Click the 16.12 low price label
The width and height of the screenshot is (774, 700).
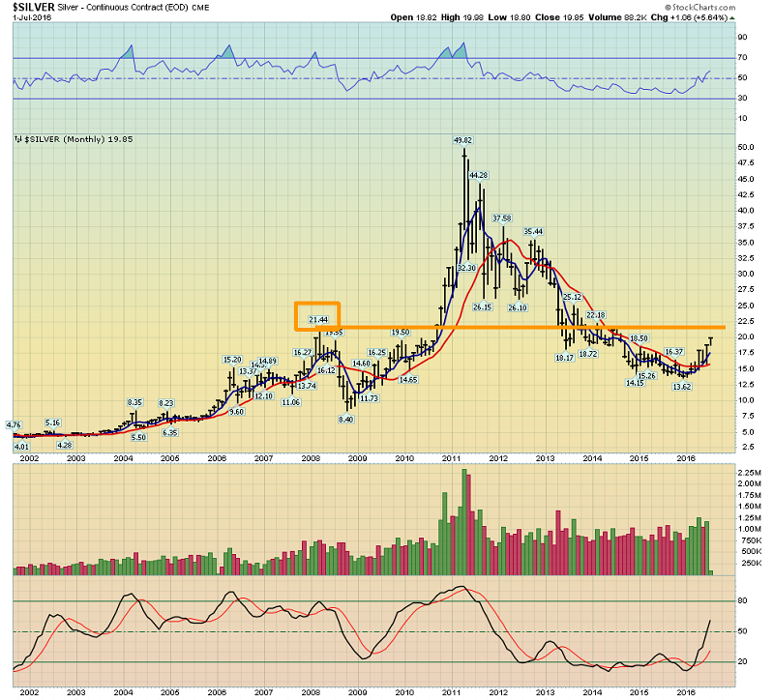(x=326, y=370)
